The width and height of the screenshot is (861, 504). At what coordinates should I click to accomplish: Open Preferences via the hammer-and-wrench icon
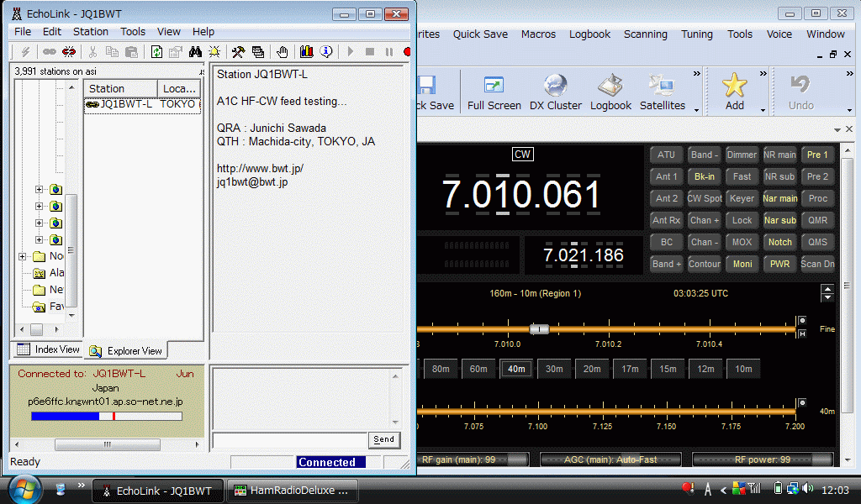pyautogui.click(x=238, y=52)
